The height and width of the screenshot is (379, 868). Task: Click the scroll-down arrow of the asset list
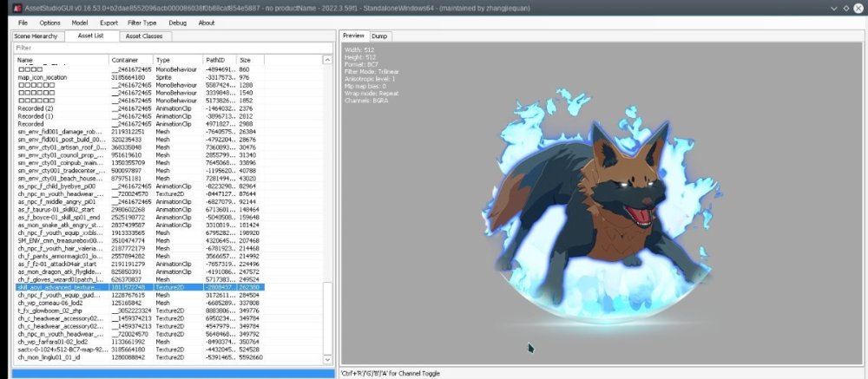(x=327, y=359)
